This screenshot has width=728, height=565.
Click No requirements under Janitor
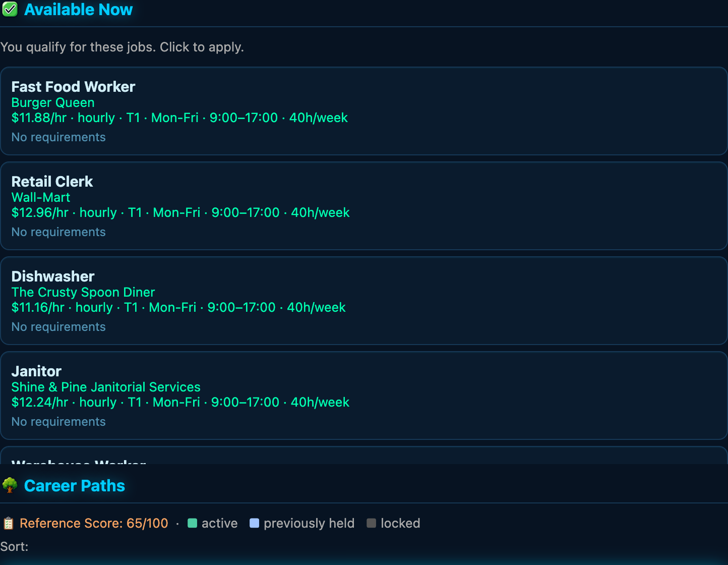pyautogui.click(x=58, y=422)
